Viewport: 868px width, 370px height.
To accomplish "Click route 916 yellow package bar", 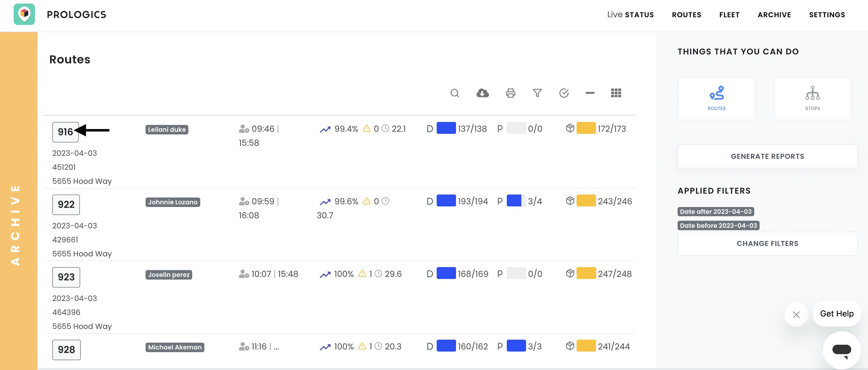I will point(586,128).
